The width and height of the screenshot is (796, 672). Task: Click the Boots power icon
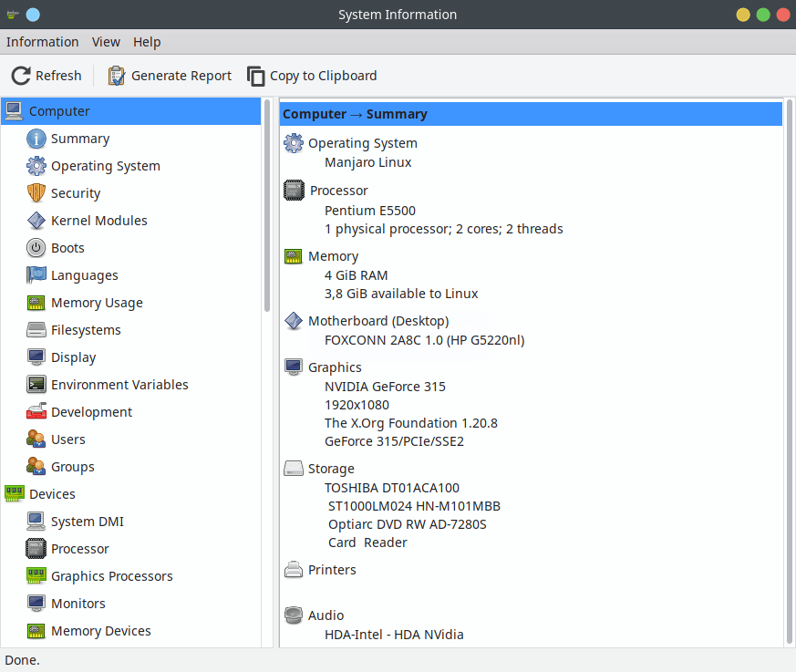pyautogui.click(x=36, y=248)
